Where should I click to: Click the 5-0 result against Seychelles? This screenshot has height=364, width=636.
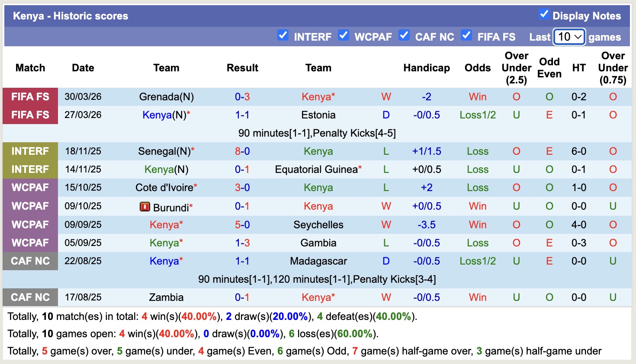coord(242,225)
